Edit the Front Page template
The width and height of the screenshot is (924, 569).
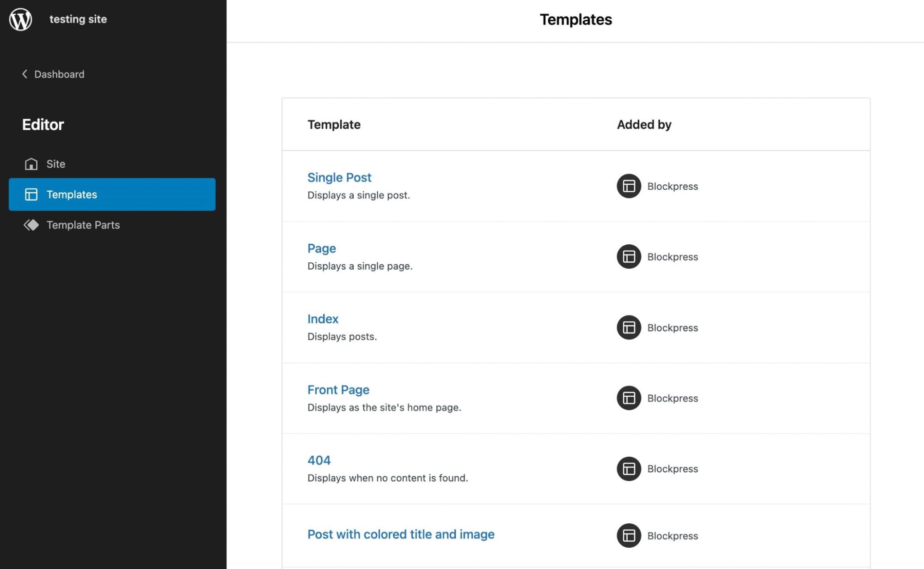pyautogui.click(x=338, y=390)
